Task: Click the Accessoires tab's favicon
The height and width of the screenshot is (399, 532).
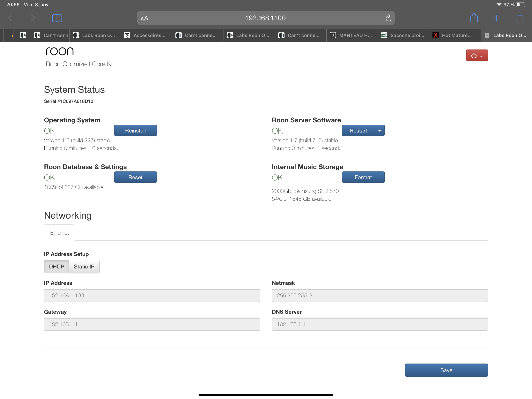Action: coord(127,35)
